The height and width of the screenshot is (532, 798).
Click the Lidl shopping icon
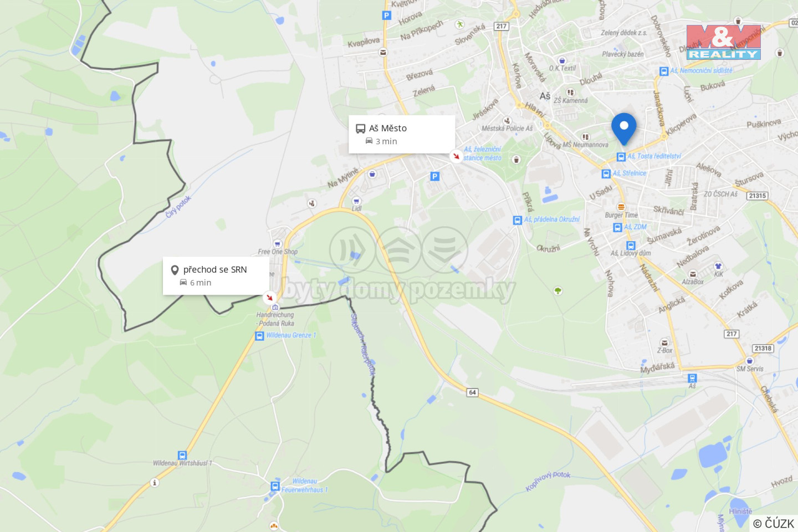pos(356,201)
